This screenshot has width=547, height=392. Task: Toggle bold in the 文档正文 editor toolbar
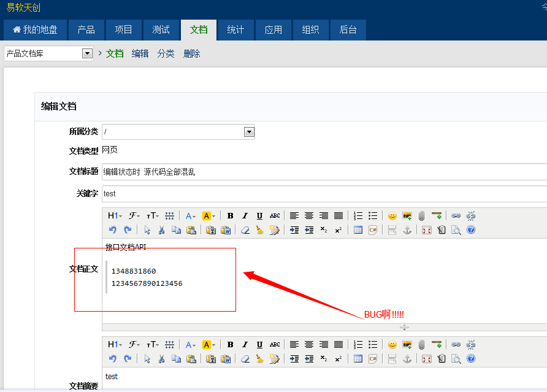pos(230,216)
